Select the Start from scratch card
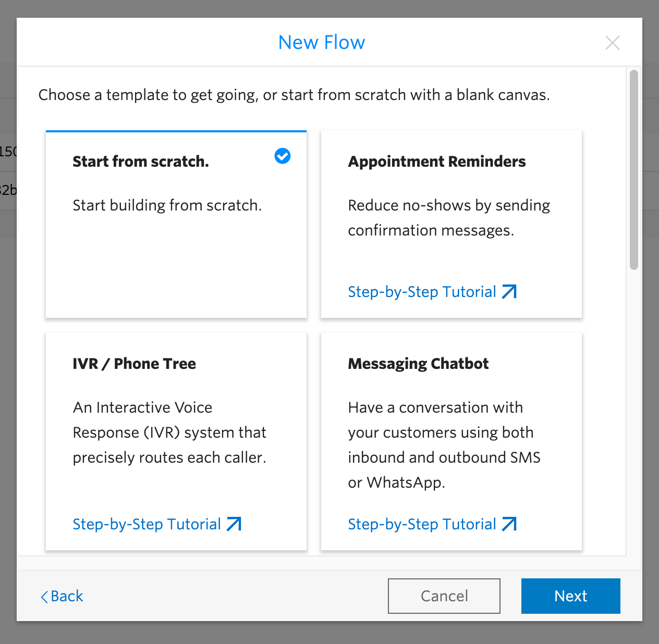 tap(176, 224)
